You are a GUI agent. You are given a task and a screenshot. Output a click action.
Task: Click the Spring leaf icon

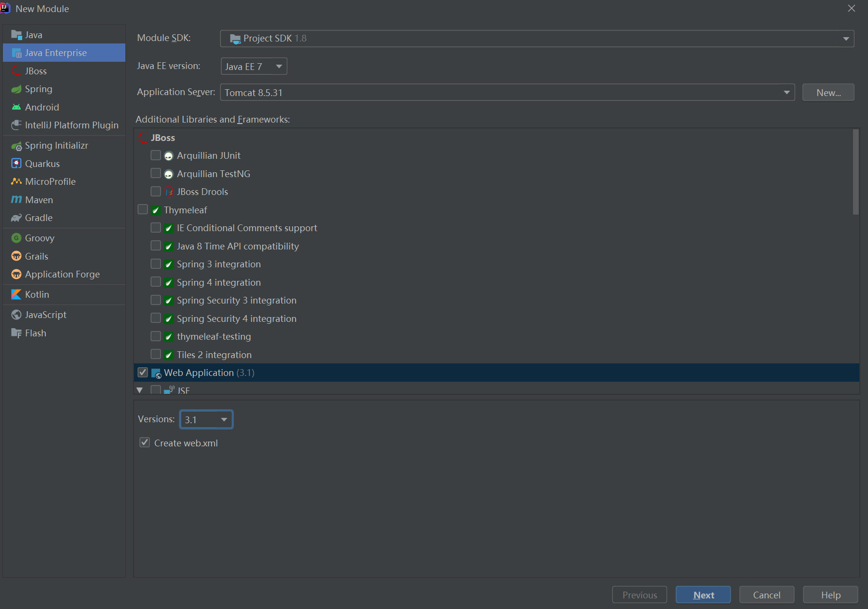coord(16,89)
